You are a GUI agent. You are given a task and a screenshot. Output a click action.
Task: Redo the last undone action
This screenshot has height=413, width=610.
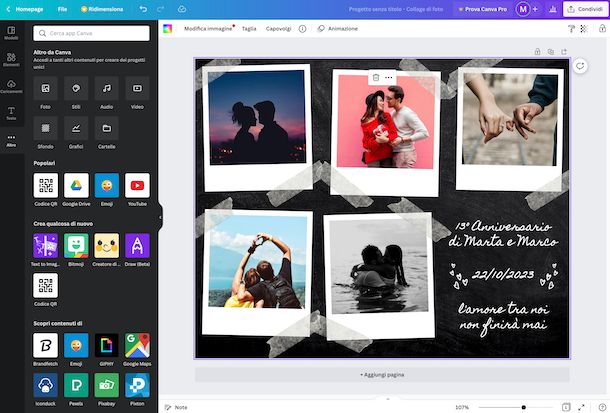click(160, 9)
